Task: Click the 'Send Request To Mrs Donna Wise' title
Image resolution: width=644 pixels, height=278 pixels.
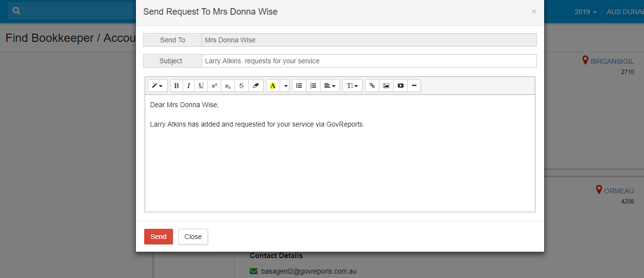Action: point(210,12)
